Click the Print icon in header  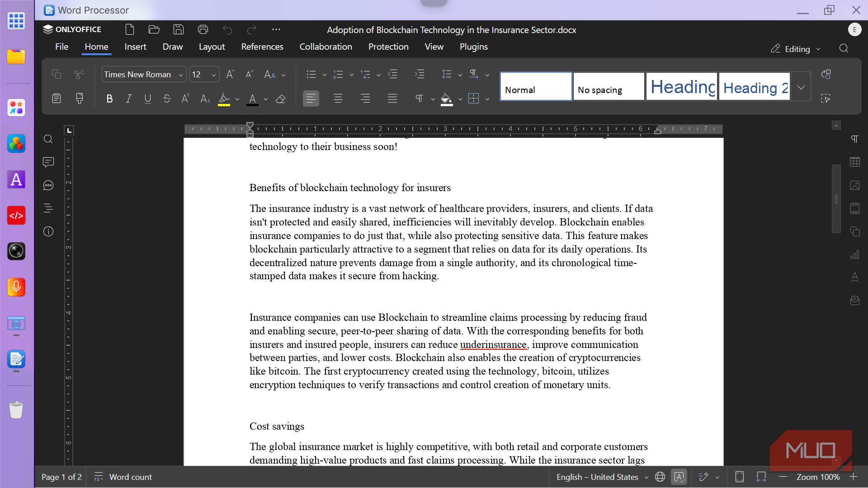(203, 30)
